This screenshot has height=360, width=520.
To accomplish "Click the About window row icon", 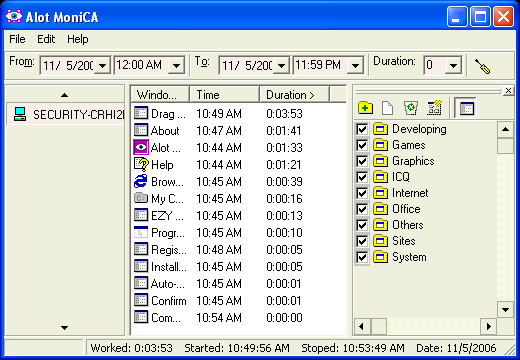I will tap(141, 130).
